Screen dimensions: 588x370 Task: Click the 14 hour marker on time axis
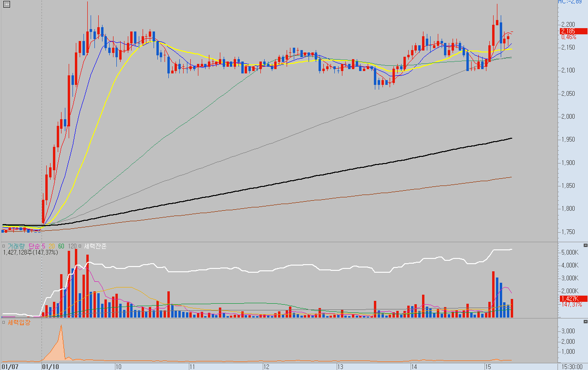pyautogui.click(x=414, y=367)
